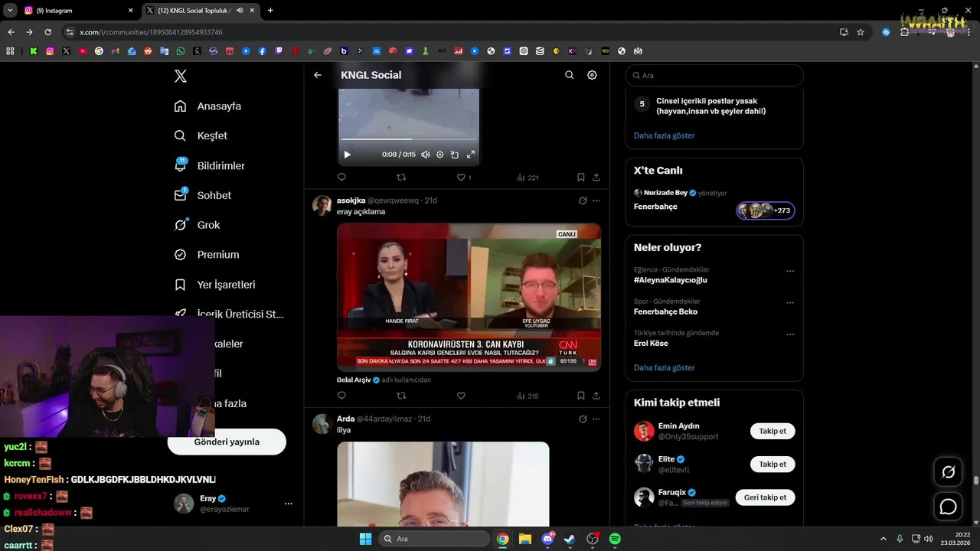Open Yer İşaretleri in the sidebar
980x551 pixels.
215,285
